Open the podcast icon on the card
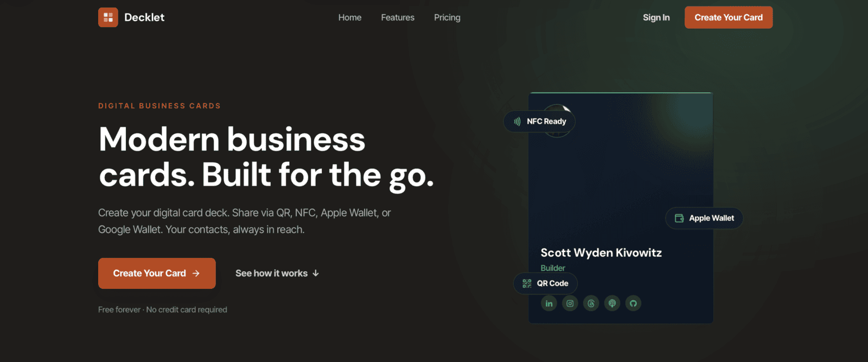 tap(612, 303)
